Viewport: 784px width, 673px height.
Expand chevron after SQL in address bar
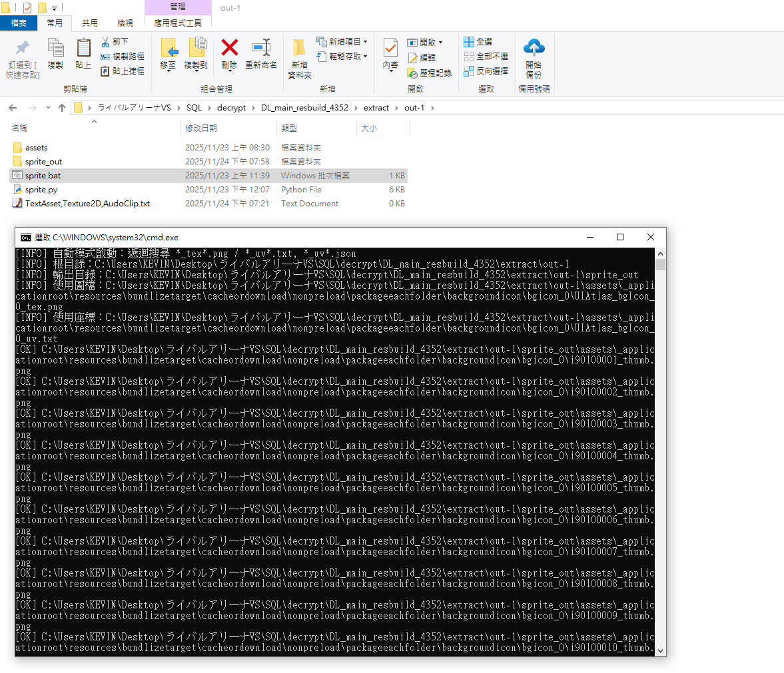coord(209,108)
